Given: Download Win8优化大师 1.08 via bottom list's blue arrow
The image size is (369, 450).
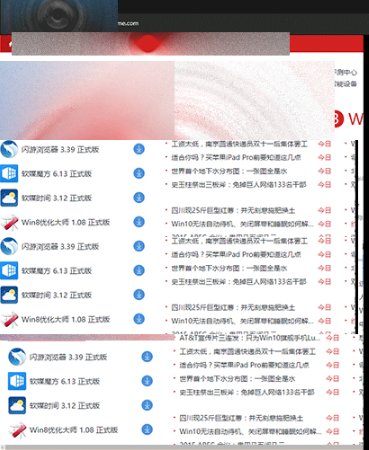Looking at the screenshot, I should tap(147, 430).
